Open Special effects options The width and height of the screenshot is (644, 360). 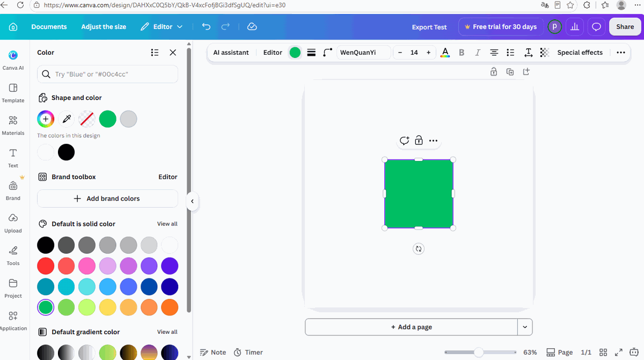(x=580, y=53)
